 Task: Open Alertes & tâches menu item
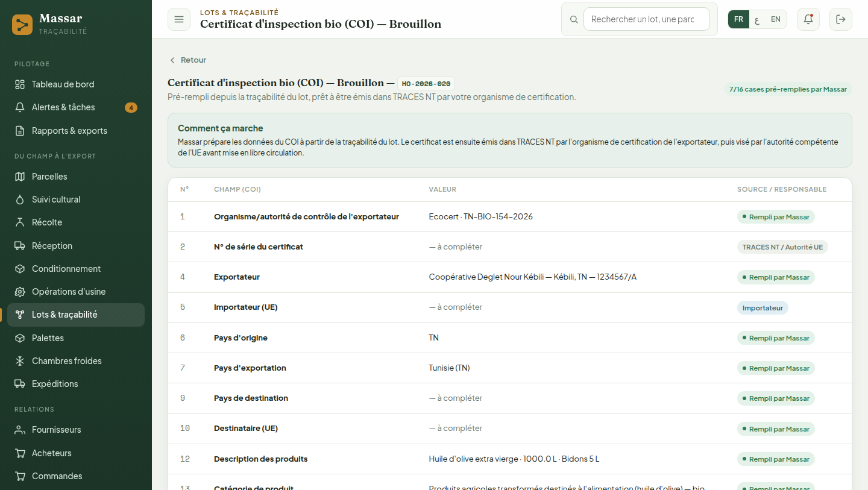pos(76,107)
